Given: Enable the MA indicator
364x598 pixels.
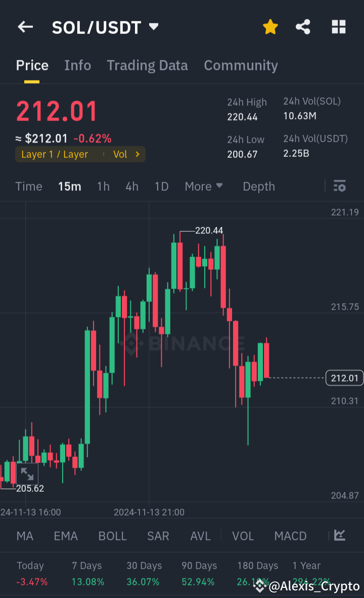Looking at the screenshot, I should click(x=24, y=536).
